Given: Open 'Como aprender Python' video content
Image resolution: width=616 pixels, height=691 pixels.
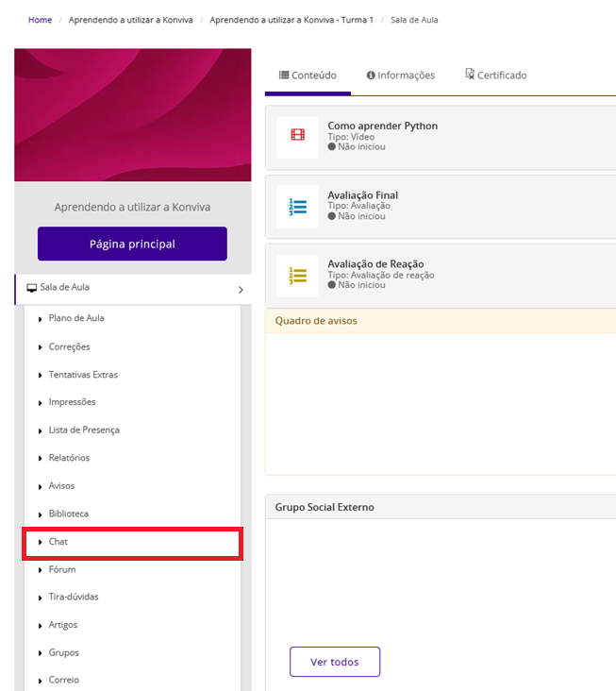Looking at the screenshot, I should tap(382, 126).
